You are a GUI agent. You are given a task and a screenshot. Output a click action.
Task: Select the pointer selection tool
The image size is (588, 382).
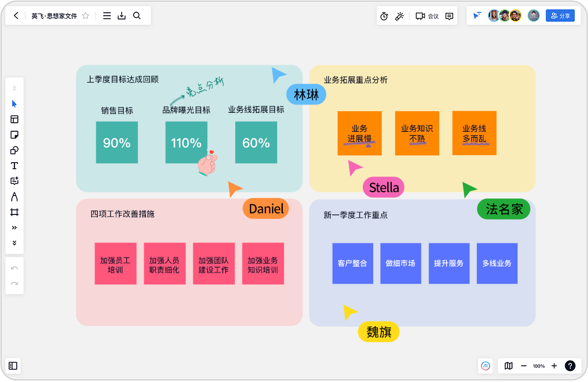click(x=14, y=104)
